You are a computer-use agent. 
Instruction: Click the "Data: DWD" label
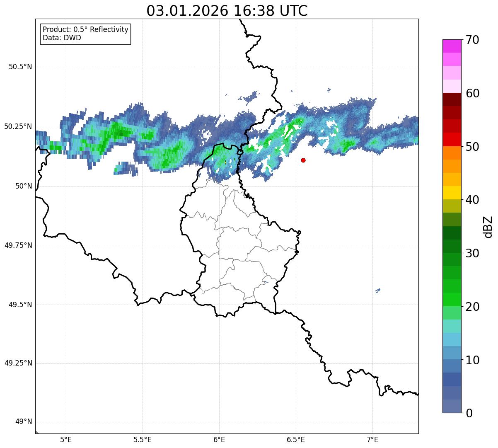click(x=62, y=38)
